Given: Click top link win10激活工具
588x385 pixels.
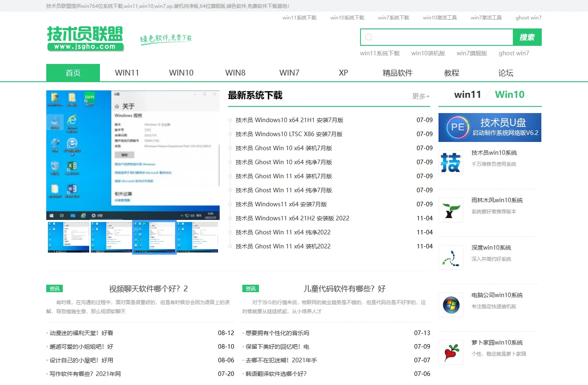Looking at the screenshot, I should (x=440, y=18).
